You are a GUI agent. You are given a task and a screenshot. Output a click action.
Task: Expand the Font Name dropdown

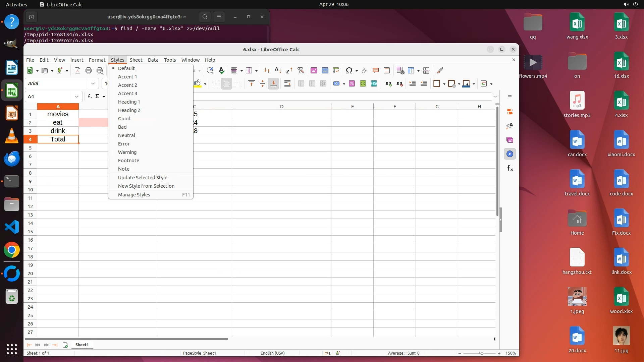pyautogui.click(x=93, y=83)
